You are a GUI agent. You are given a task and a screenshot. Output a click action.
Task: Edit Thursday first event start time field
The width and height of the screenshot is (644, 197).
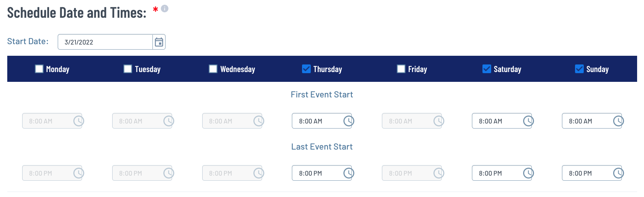317,121
